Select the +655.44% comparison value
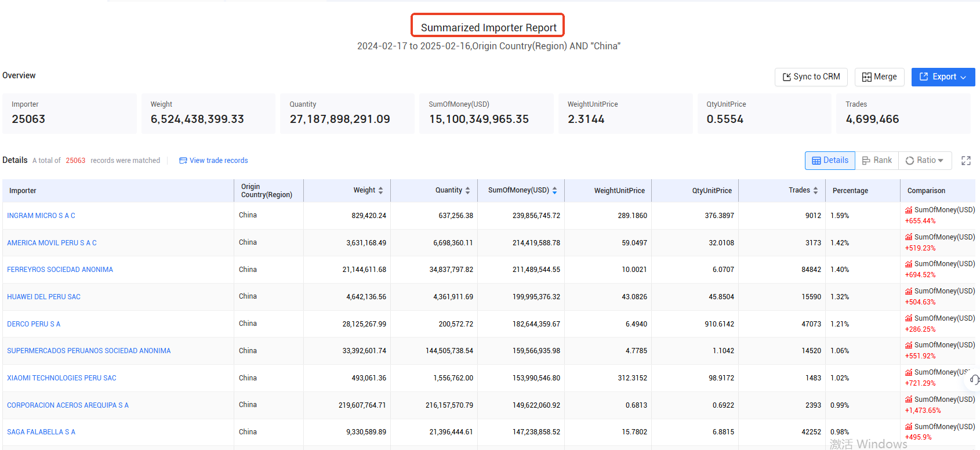 (x=920, y=221)
